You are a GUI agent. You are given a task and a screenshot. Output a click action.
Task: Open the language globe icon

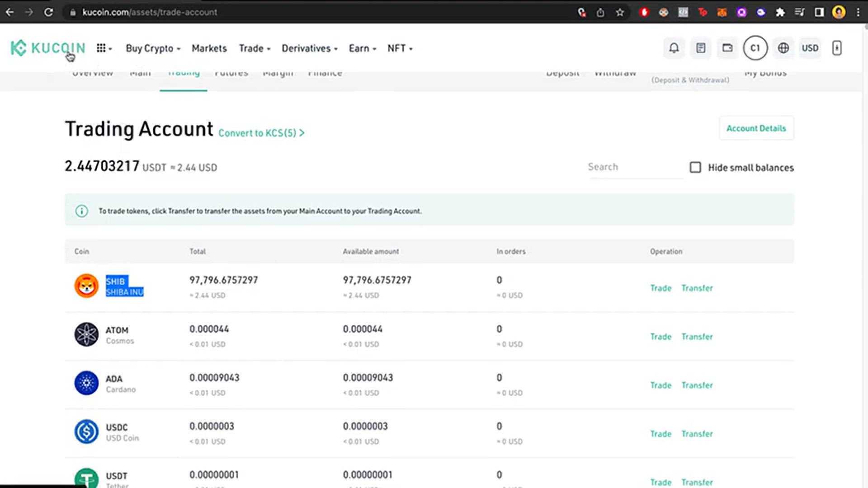click(x=783, y=48)
